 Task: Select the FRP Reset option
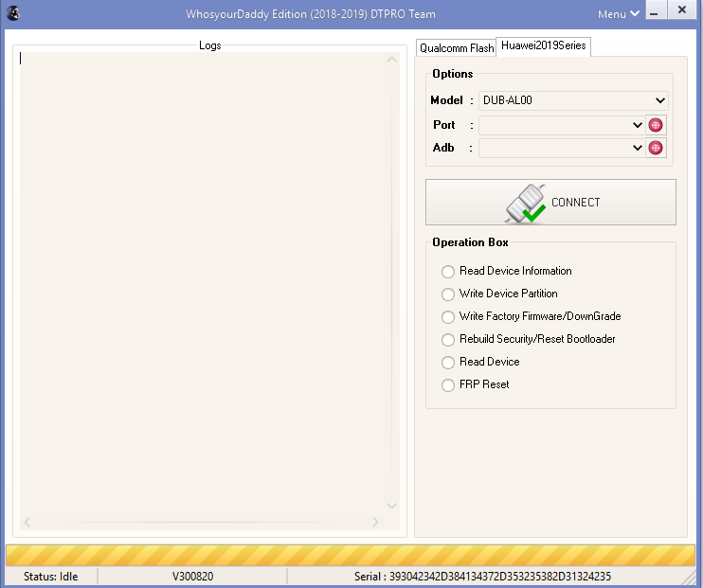pos(476,384)
